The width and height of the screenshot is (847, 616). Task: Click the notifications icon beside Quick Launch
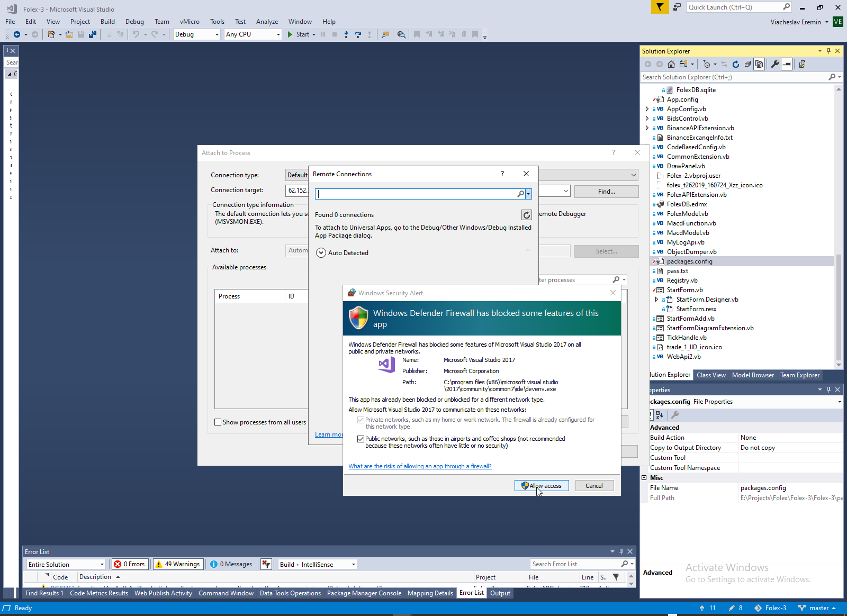677,7
